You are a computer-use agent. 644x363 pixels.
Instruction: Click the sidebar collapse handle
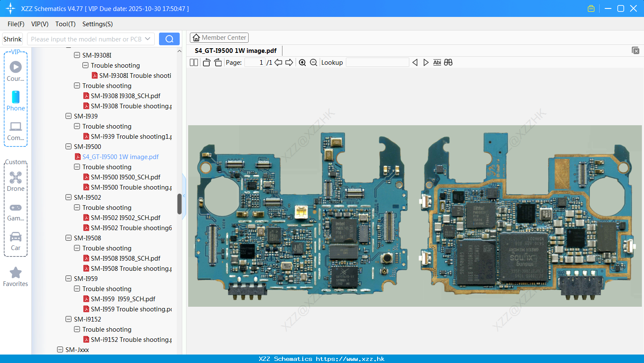(184, 196)
